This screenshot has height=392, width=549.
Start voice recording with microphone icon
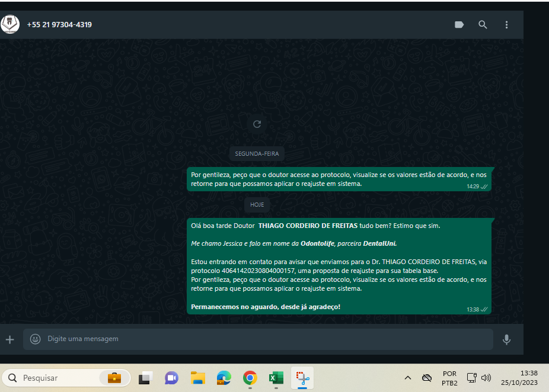click(x=506, y=339)
